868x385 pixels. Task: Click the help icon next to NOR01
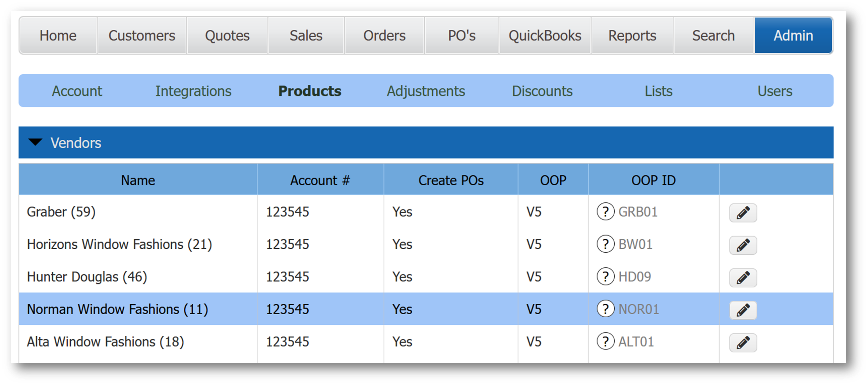pos(605,309)
